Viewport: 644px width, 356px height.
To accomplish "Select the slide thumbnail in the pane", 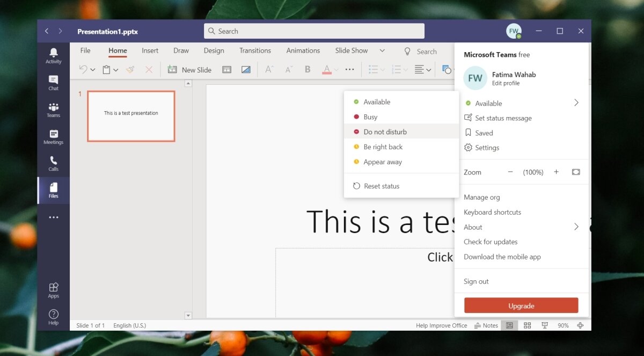I will point(130,116).
